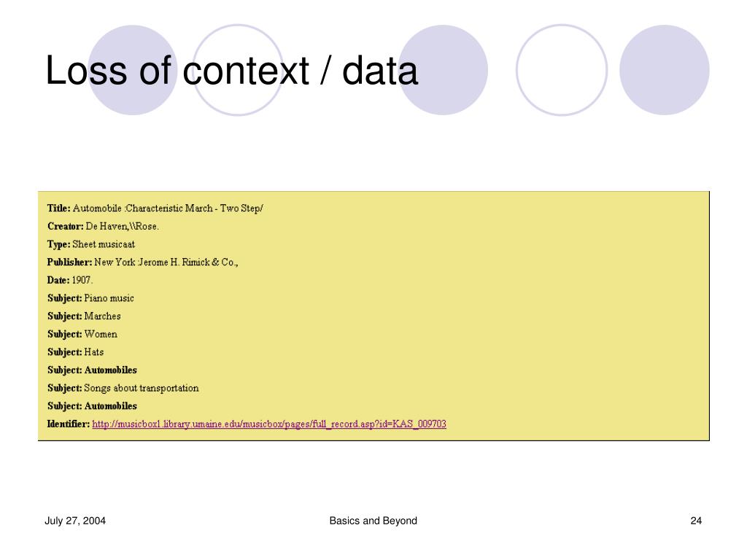
Task: Click the outlined circle right of title
Action: click(x=562, y=70)
